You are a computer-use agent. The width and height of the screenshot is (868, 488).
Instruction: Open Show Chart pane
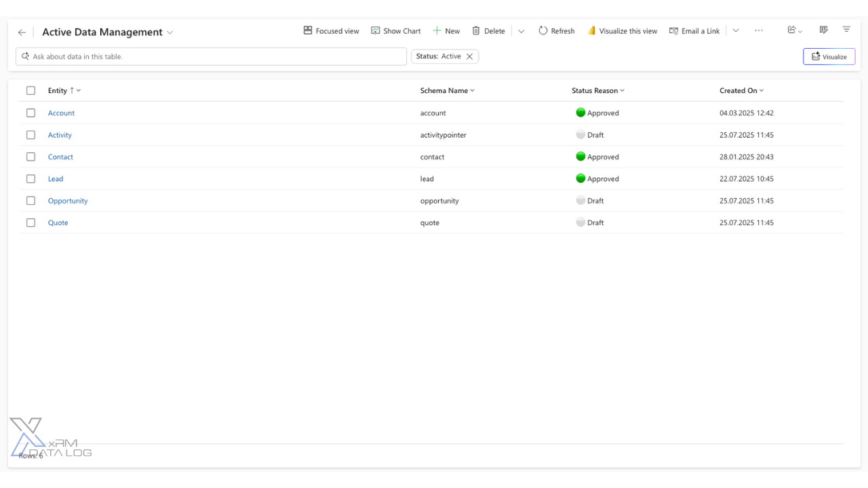(395, 31)
